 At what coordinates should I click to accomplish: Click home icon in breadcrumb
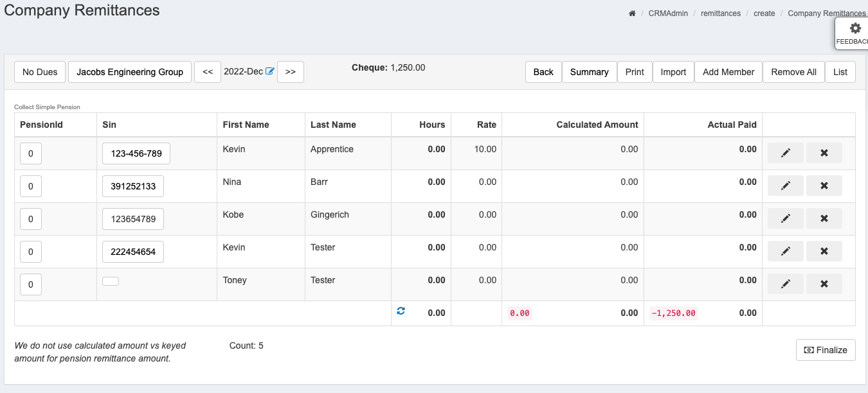(632, 13)
